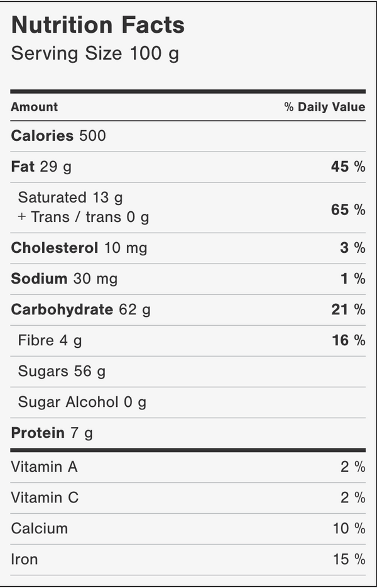The height and width of the screenshot is (588, 377).
Task: Select the Saturated 13 g line
Action: 70,197
